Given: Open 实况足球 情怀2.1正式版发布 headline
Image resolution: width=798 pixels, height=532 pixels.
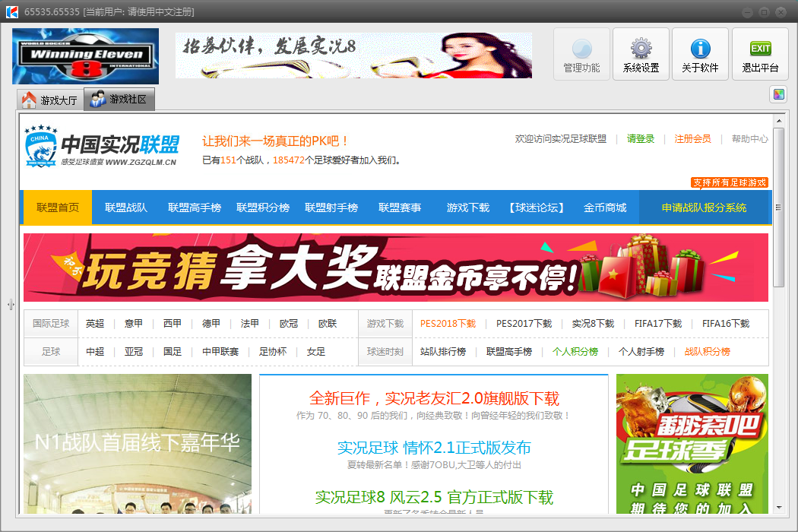Looking at the screenshot, I should click(x=434, y=448).
